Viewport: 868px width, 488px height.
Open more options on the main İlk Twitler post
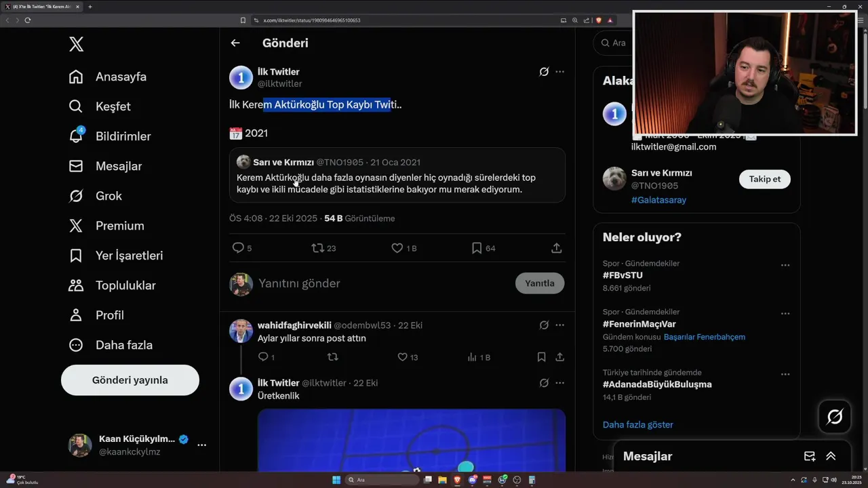(559, 72)
